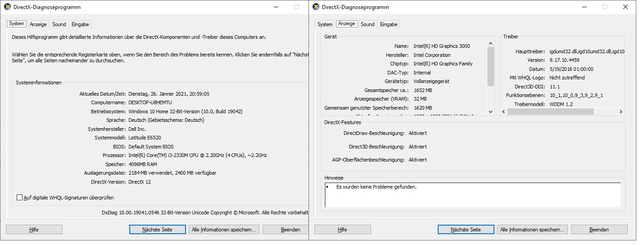Minimize the right DirectX window
The image size is (644, 245).
click(584, 7)
